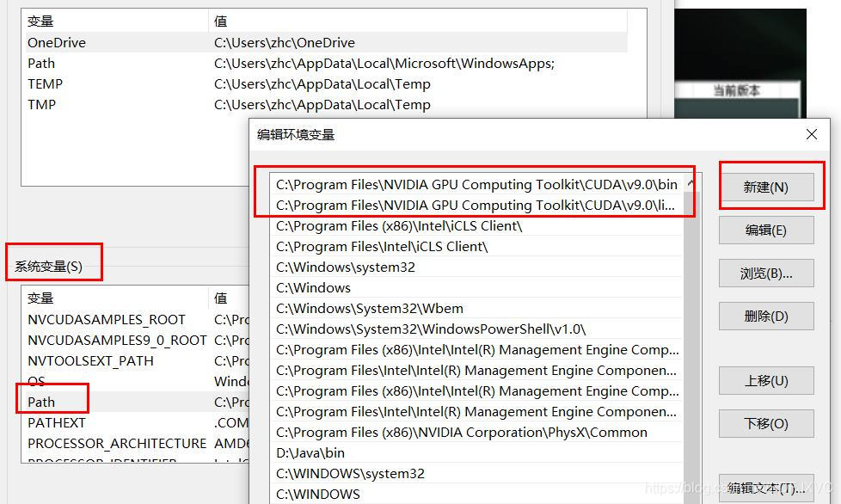Select the OneDrive user variable row

point(327,42)
